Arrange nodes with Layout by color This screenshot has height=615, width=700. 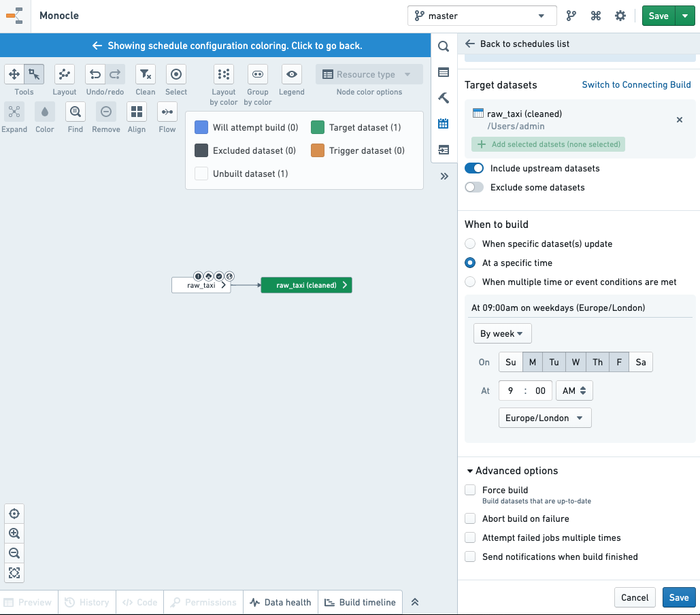tap(224, 74)
